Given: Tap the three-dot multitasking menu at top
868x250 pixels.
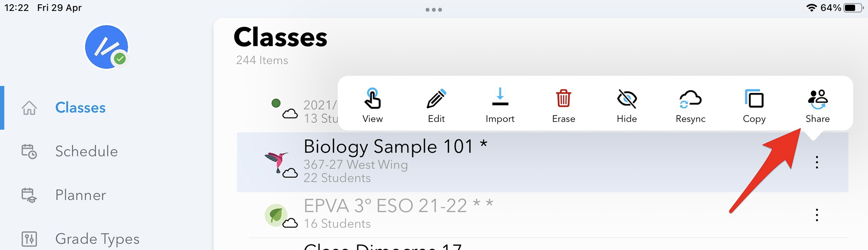Looking at the screenshot, I should coord(434,10).
